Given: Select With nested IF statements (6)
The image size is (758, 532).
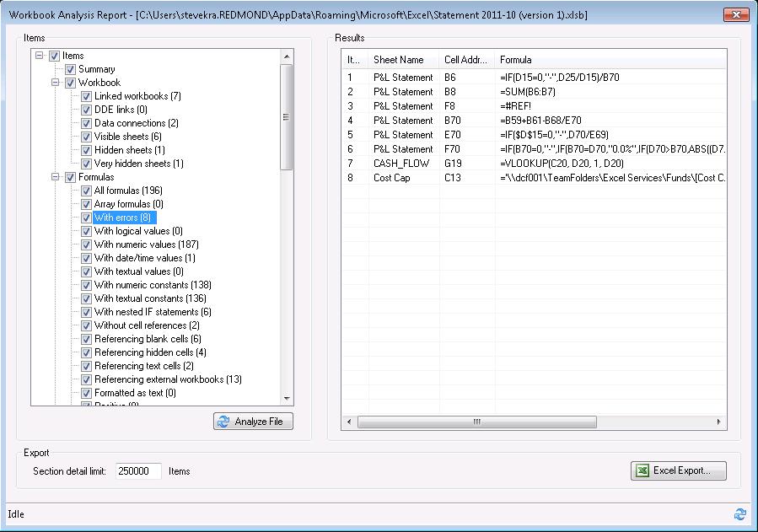Looking at the screenshot, I should point(153,312).
